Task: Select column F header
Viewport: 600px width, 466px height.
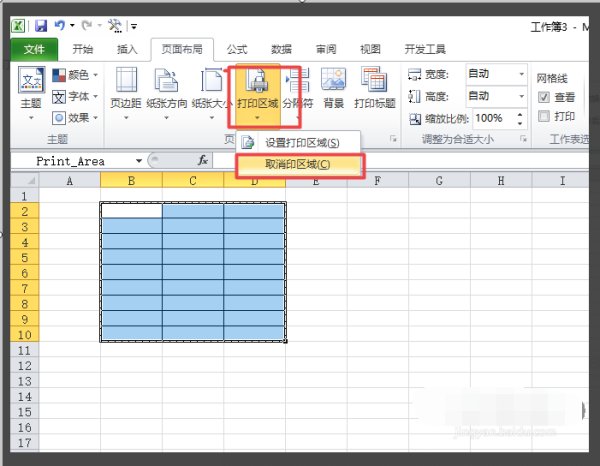Action: [378, 180]
